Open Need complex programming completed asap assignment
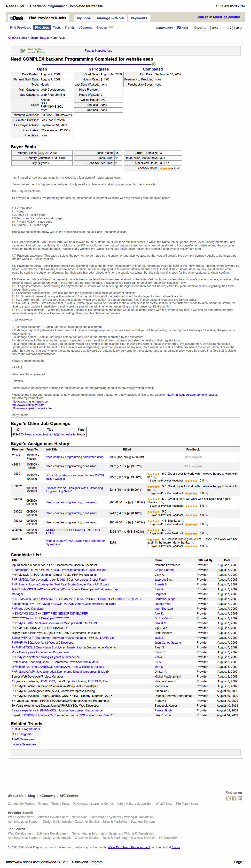The width and height of the screenshot is (251, 868). (x=74, y=457)
